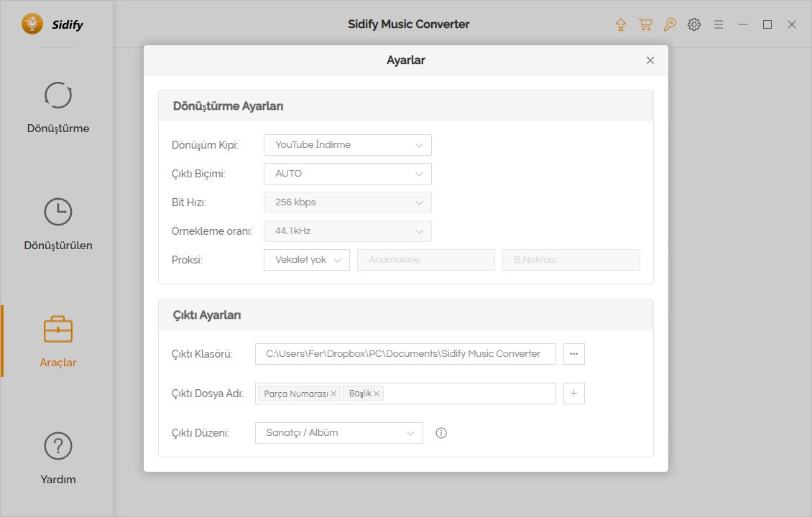Open the shopping cart icon
This screenshot has height=517, width=812.
[x=645, y=24]
